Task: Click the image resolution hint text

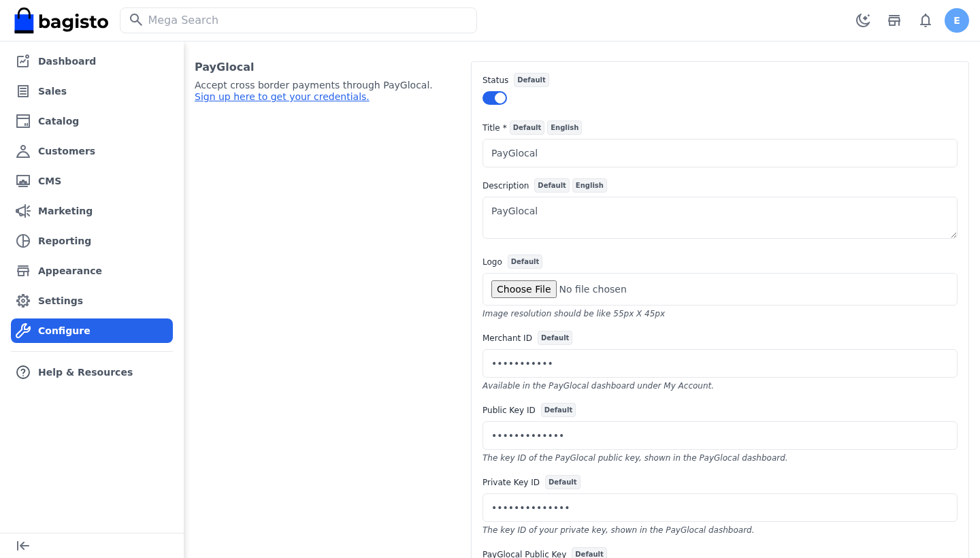Action: pyautogui.click(x=574, y=314)
